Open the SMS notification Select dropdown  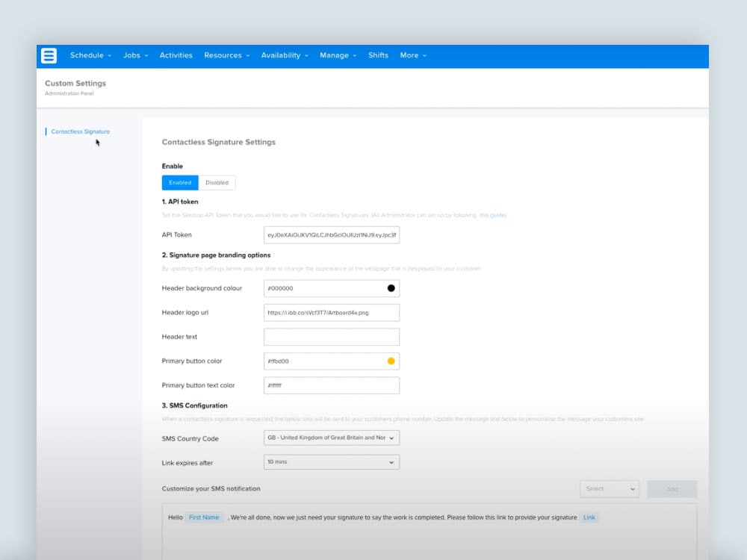tap(610, 489)
